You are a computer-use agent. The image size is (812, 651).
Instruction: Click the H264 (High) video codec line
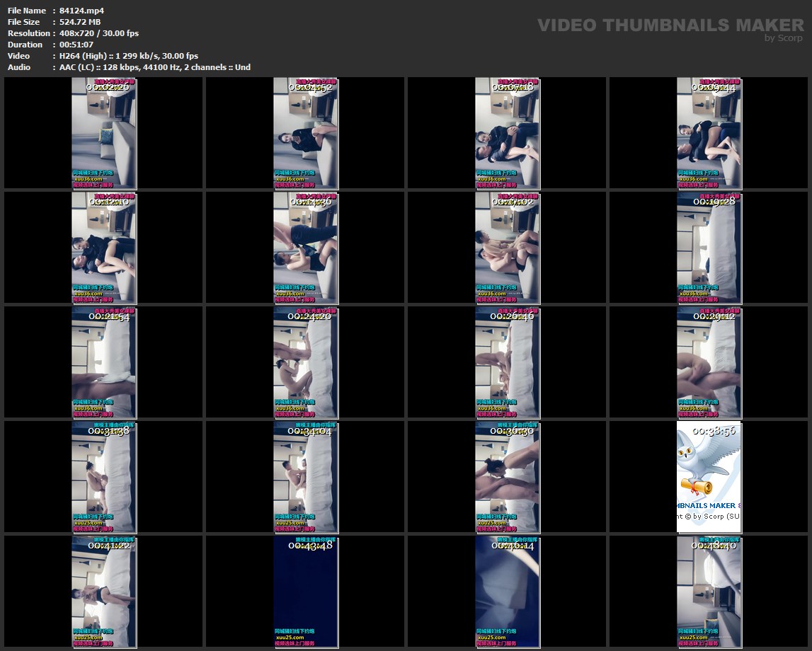click(129, 56)
